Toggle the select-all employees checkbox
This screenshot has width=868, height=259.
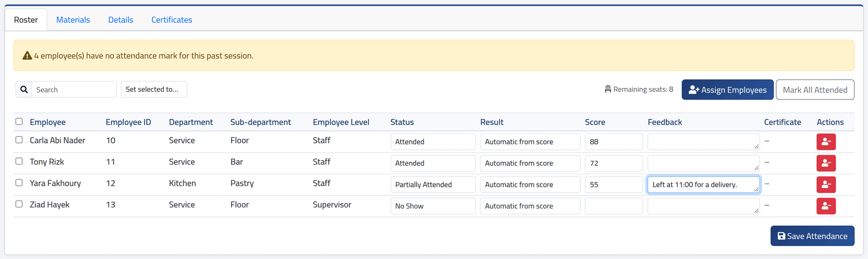click(19, 122)
